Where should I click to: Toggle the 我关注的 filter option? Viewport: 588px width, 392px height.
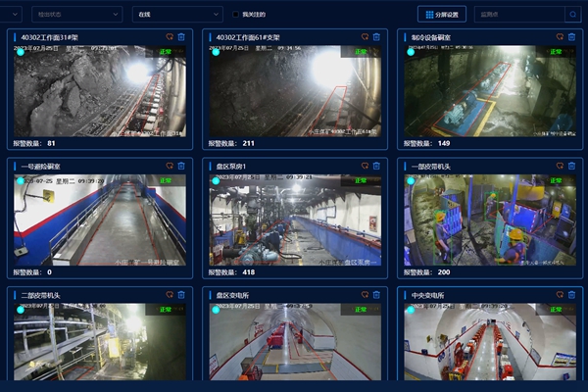click(235, 15)
